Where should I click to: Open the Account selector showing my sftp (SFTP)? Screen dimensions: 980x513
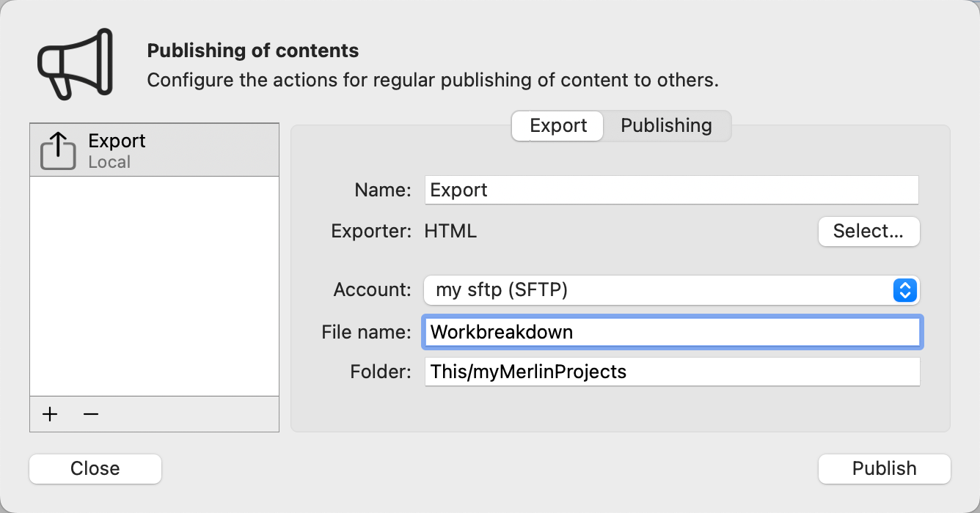click(x=660, y=290)
